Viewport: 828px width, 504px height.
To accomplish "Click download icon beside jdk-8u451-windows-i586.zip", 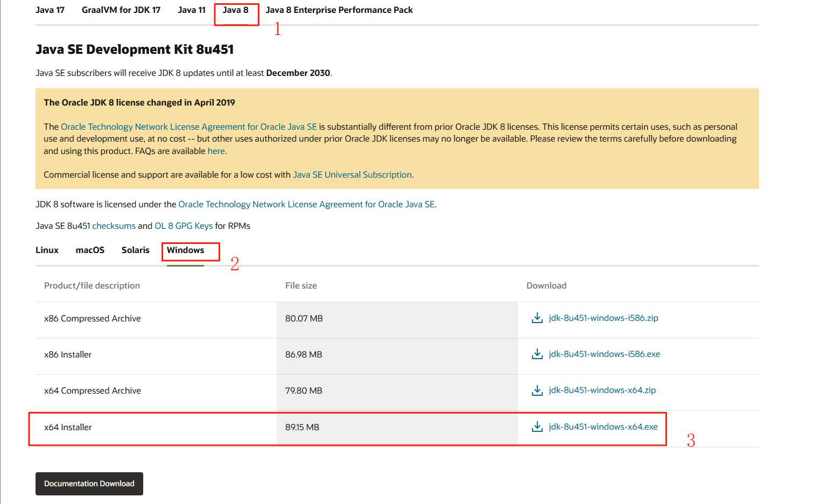I will [537, 318].
